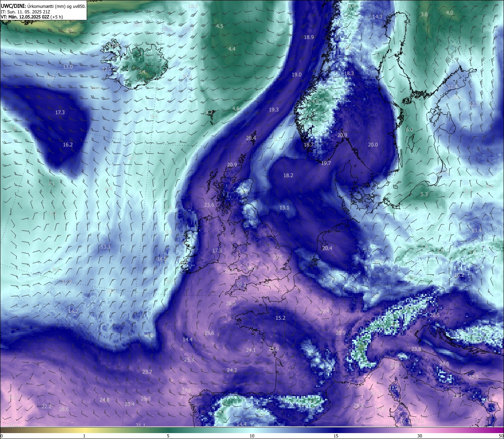Click the 18.3 value over Scandinavia

coord(349,74)
